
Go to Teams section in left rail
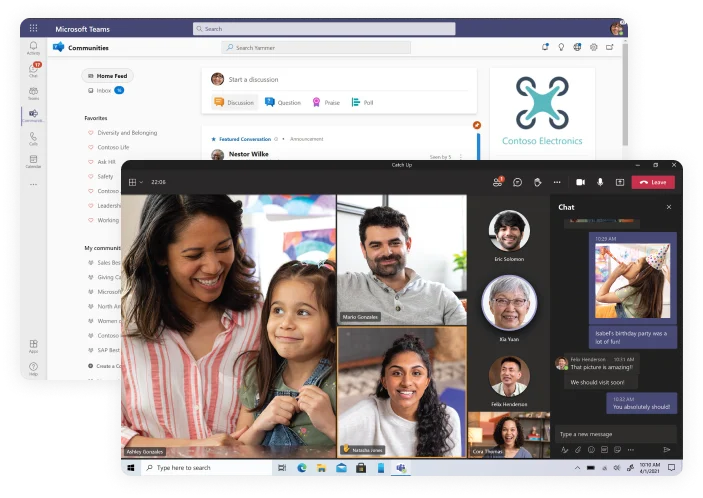tap(33, 93)
